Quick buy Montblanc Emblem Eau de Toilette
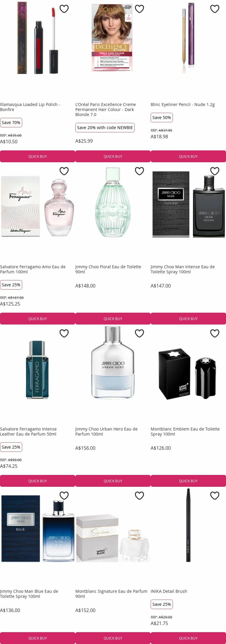 point(188,481)
